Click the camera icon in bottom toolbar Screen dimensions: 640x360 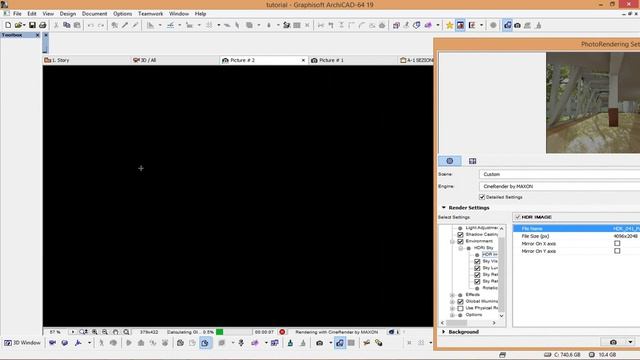320,343
